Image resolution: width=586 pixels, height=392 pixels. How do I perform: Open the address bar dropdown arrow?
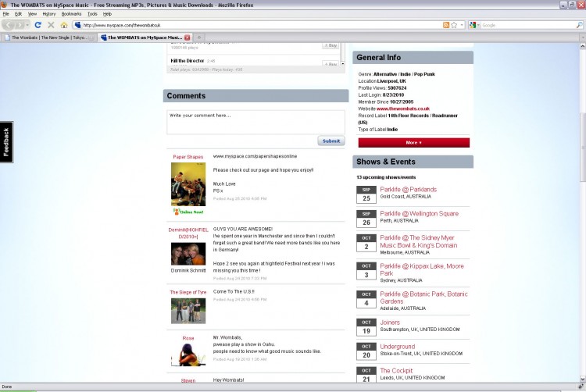[x=462, y=25]
